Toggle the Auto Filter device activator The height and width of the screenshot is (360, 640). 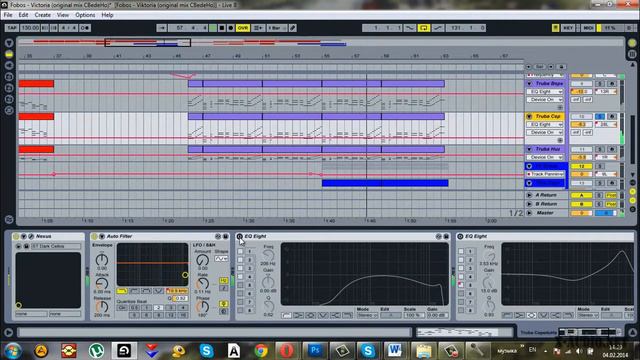click(94, 236)
